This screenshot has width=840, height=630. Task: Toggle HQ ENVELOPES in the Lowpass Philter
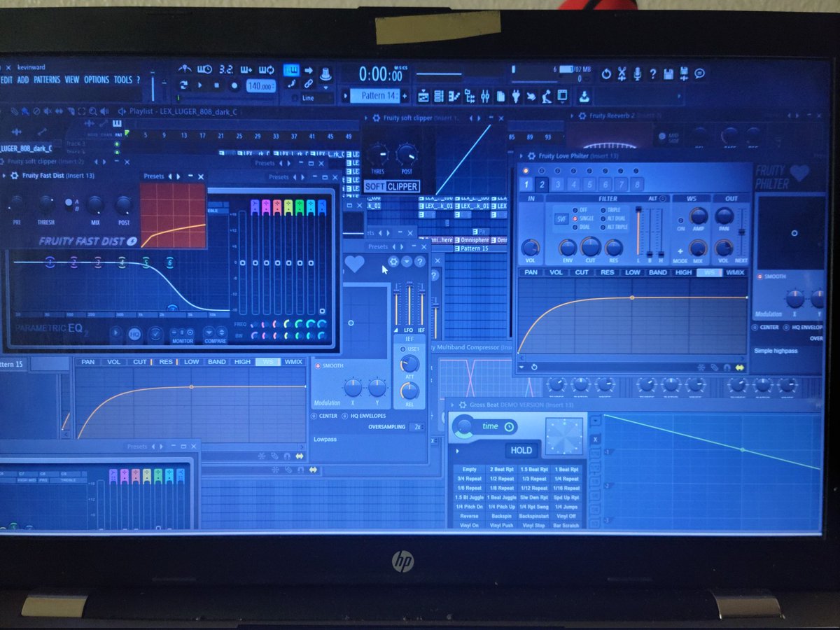coord(364,416)
